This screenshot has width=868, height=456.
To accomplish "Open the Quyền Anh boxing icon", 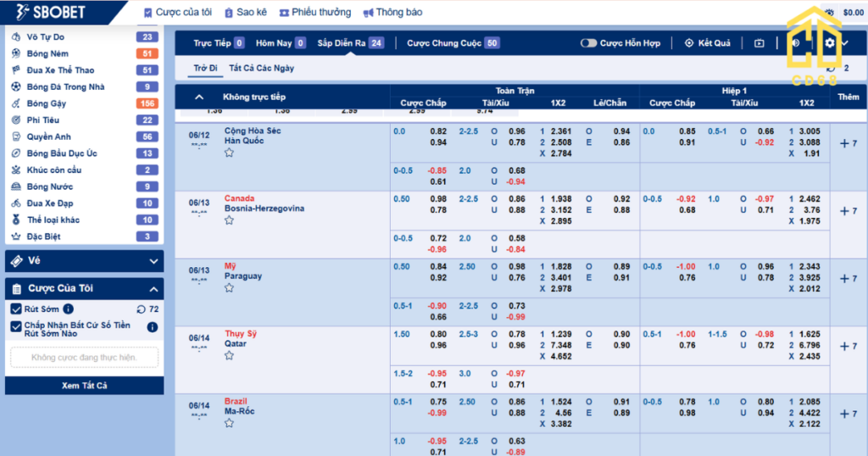I will pos(16,136).
